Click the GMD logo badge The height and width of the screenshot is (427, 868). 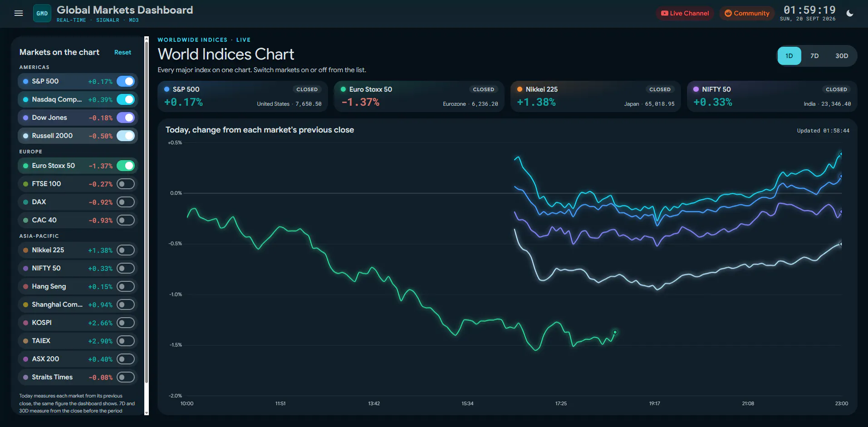(x=42, y=13)
